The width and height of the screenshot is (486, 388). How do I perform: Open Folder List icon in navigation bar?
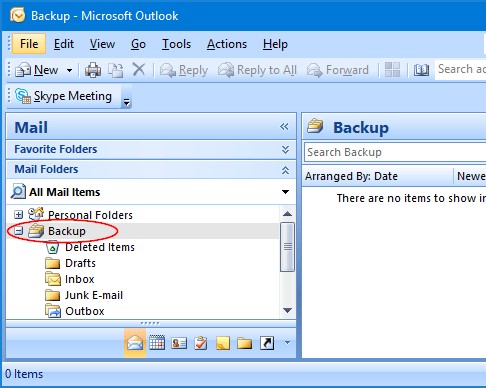pyautogui.click(x=245, y=343)
